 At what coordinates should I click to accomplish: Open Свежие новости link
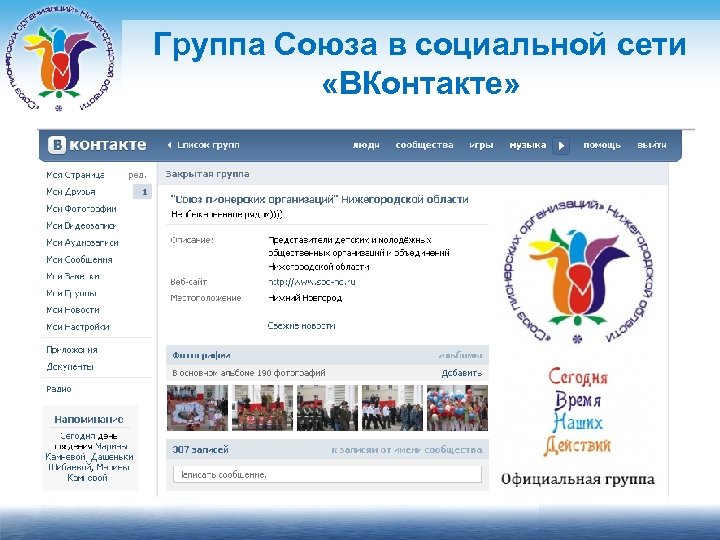coord(301,326)
